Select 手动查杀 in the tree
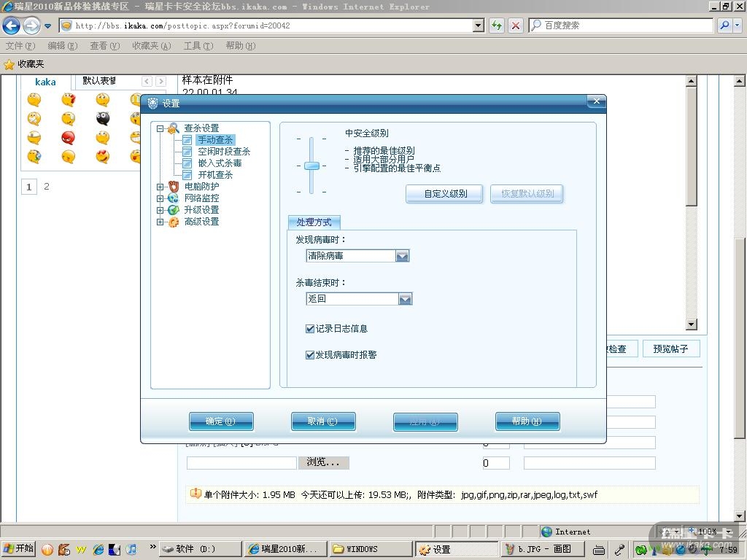The width and height of the screenshot is (747, 560). click(215, 139)
